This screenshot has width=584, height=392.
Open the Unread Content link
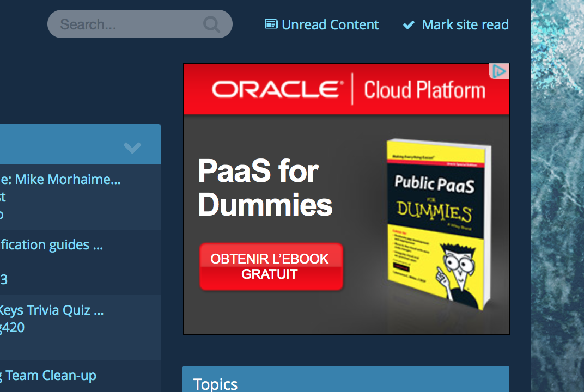(x=330, y=25)
